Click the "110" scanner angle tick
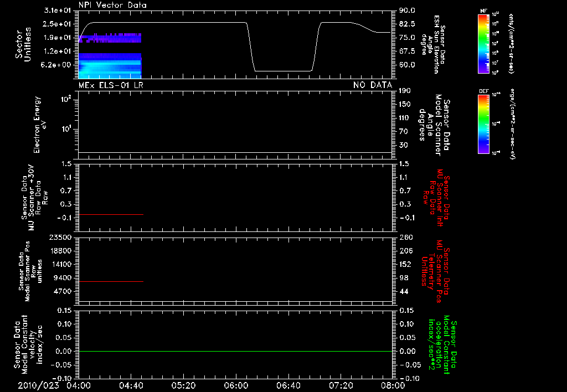The width and height of the screenshot is (567, 392). point(405,118)
